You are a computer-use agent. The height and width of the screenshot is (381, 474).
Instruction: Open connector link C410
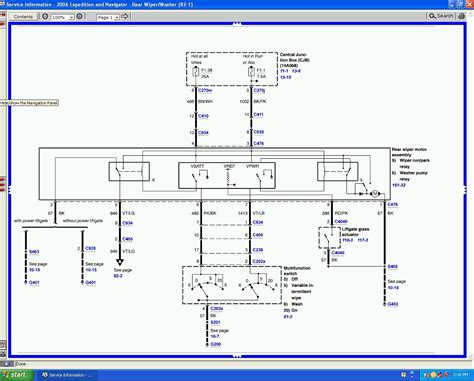pos(203,116)
